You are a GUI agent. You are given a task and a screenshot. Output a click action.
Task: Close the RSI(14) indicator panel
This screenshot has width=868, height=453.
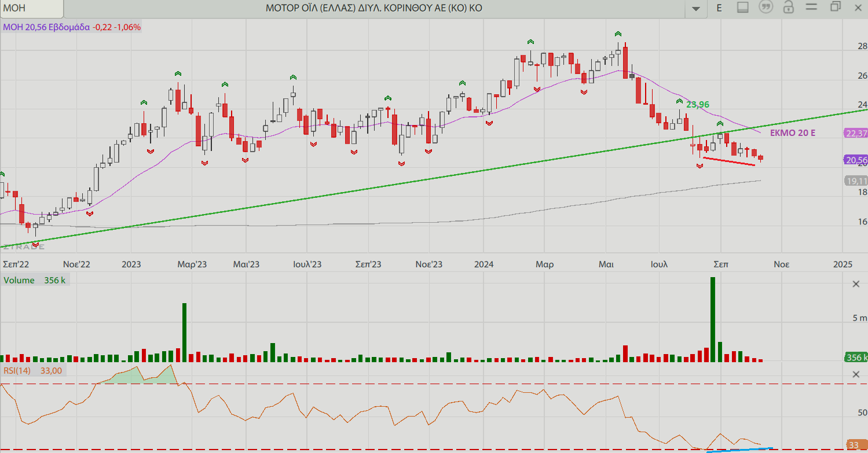[856, 374]
